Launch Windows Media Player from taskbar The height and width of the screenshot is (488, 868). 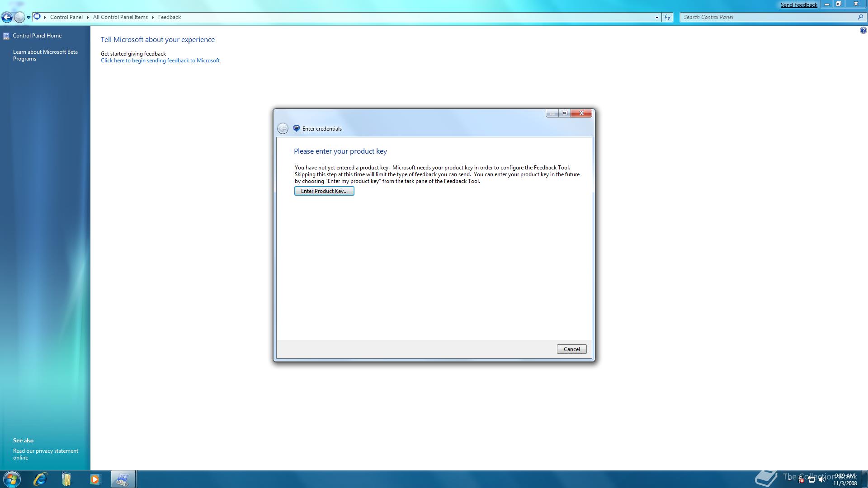tap(95, 479)
